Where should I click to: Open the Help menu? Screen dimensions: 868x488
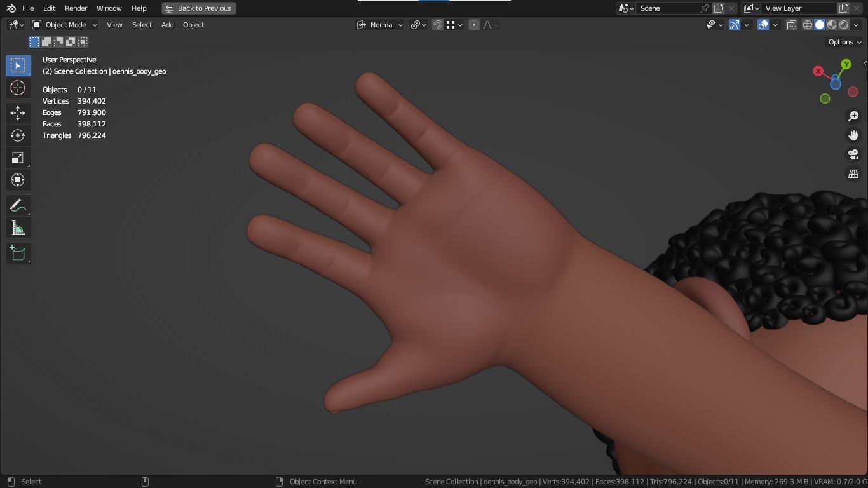(x=139, y=8)
